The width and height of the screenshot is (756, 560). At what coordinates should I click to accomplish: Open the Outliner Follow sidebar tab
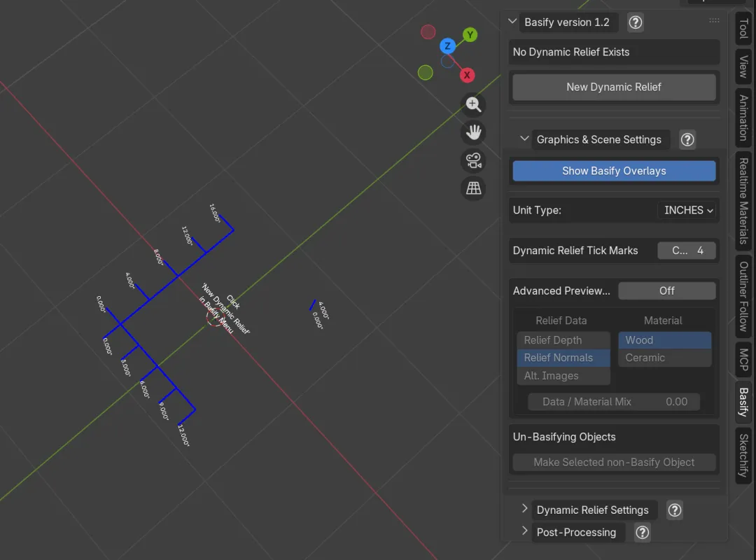pyautogui.click(x=743, y=297)
